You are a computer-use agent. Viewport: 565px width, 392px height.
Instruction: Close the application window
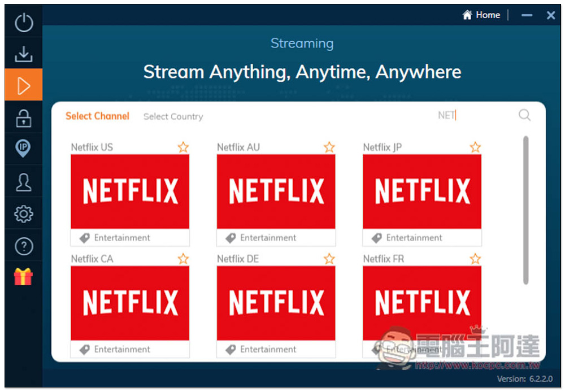(550, 15)
